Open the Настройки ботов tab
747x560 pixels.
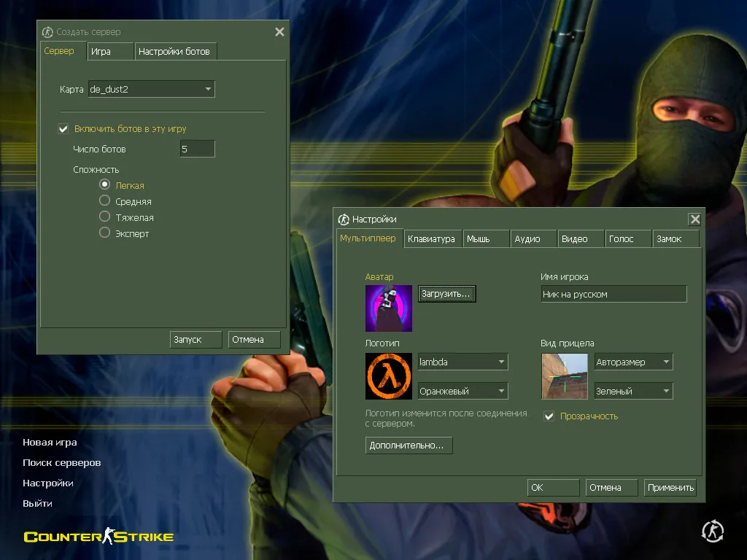click(176, 52)
